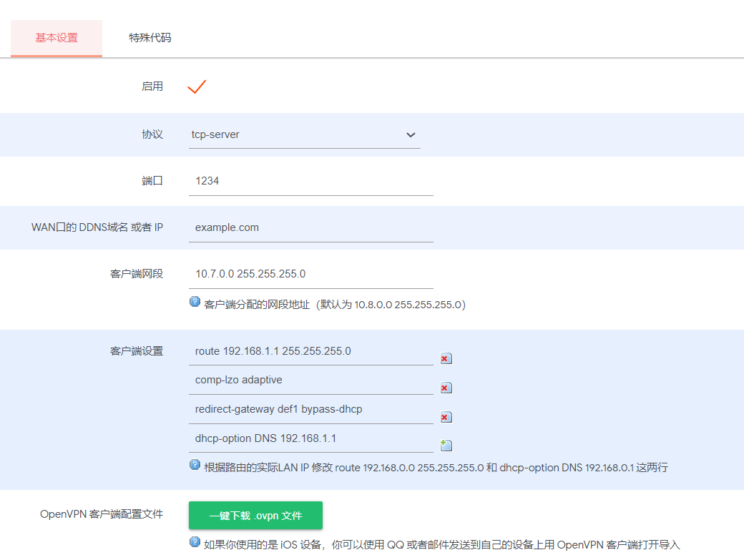Click the 启用 label
The height and width of the screenshot is (560, 744).
152,87
